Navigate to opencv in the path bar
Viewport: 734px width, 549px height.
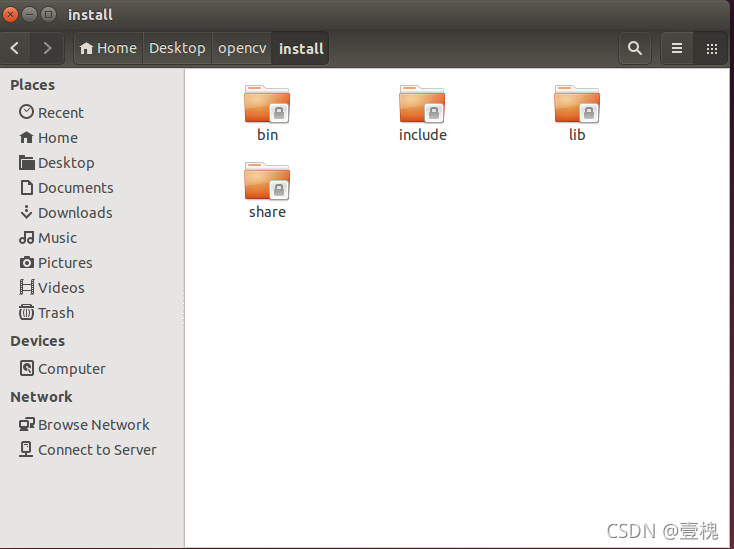pos(242,48)
